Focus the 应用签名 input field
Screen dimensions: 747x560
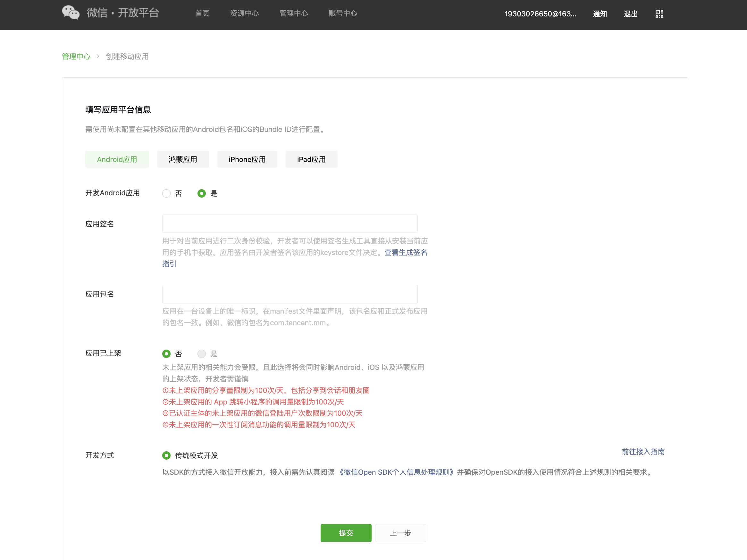click(x=290, y=224)
